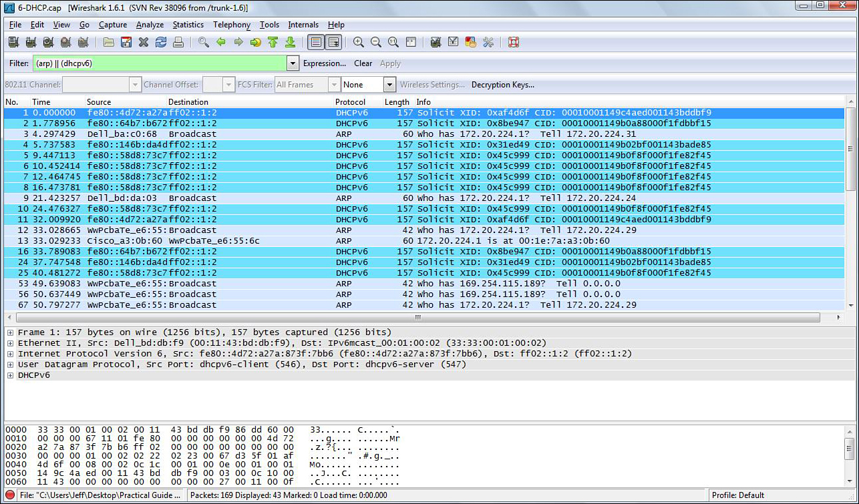
Task: Select packet 53 ARP 169.254.115.189 row
Action: point(424,284)
